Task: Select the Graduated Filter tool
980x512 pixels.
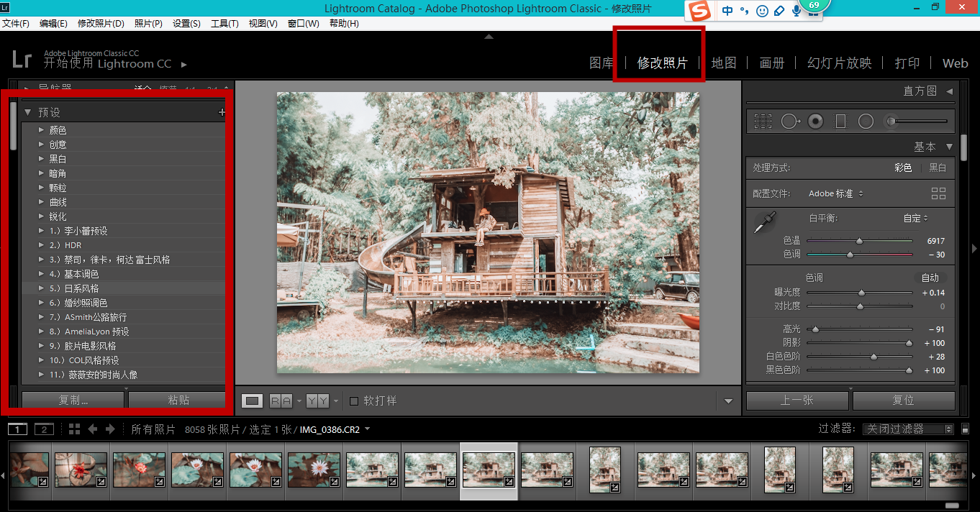Action: 840,122
